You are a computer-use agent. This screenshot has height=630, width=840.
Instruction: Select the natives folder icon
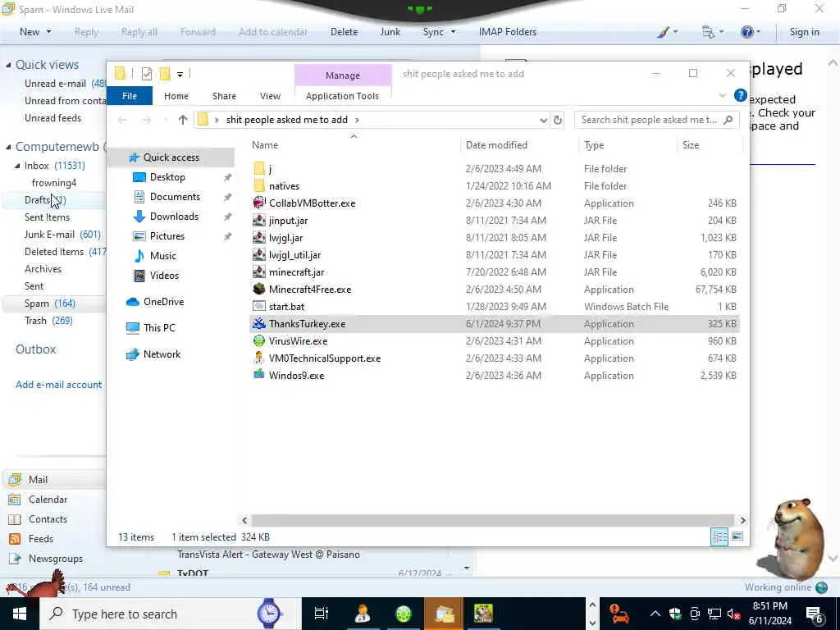pyautogui.click(x=259, y=186)
